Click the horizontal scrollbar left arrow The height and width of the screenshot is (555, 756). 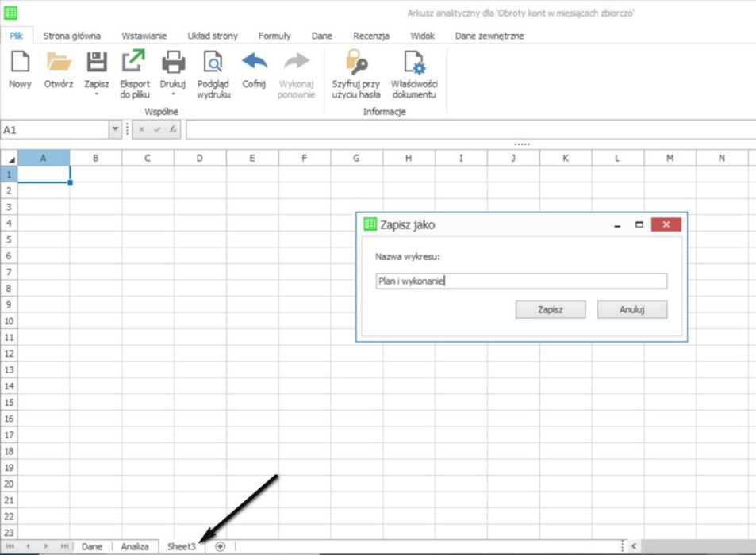point(634,546)
